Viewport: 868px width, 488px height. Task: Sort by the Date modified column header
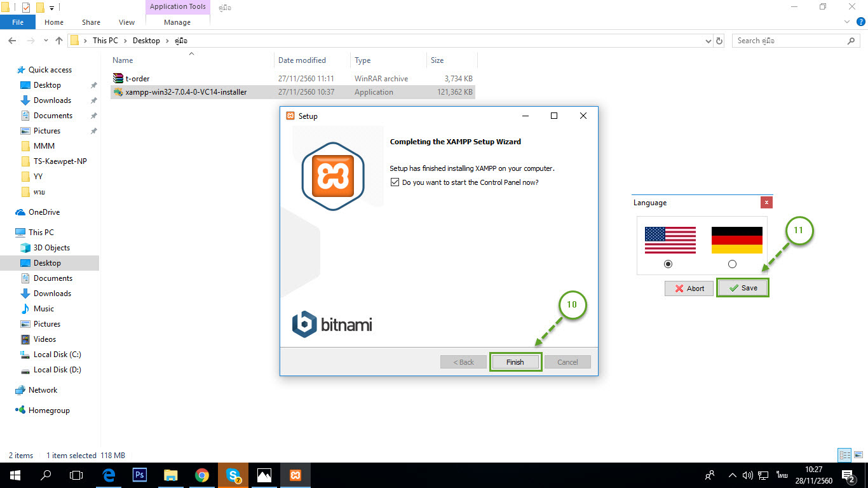tap(302, 60)
